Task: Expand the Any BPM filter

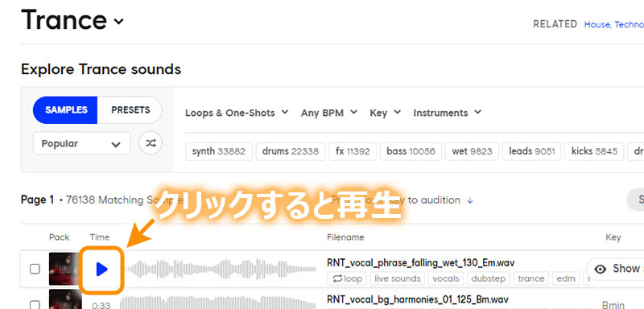Action: click(329, 113)
